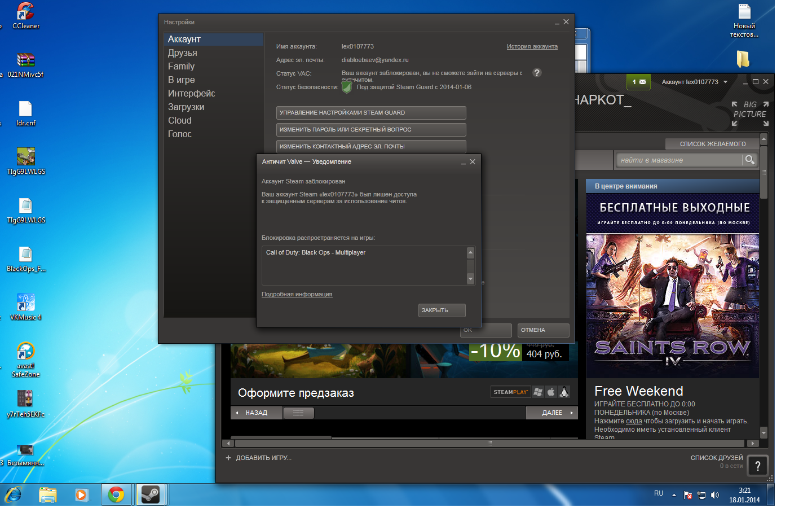Viewport: 812px width, 508px height.
Task: Click Далее in the store carousel
Action: tap(552, 413)
